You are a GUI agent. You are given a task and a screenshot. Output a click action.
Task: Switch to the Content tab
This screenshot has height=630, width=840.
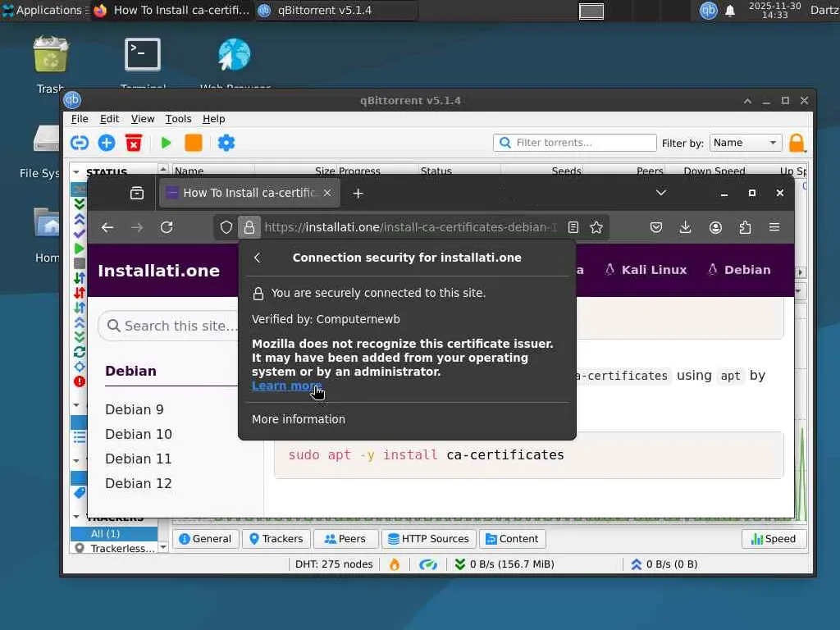[x=512, y=539]
